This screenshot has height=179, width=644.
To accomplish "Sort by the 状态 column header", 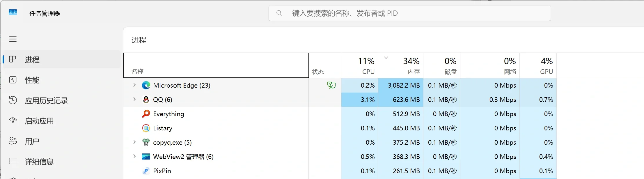I will 325,65.
